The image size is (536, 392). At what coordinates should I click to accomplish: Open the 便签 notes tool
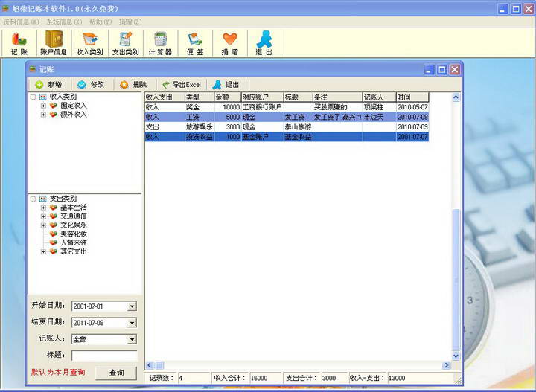coord(195,43)
